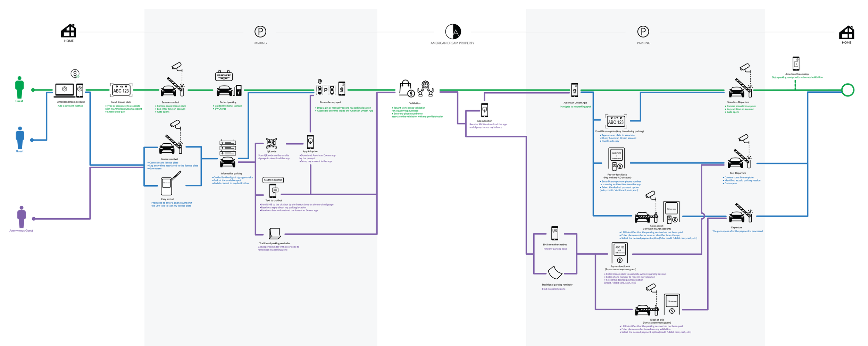Click the 'Fast Departure' label
Viewport: 868px width, 346px height.
[x=738, y=173]
